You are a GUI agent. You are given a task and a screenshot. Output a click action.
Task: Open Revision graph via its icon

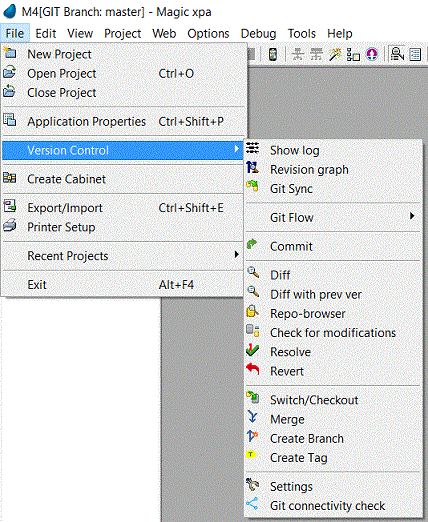click(x=253, y=167)
